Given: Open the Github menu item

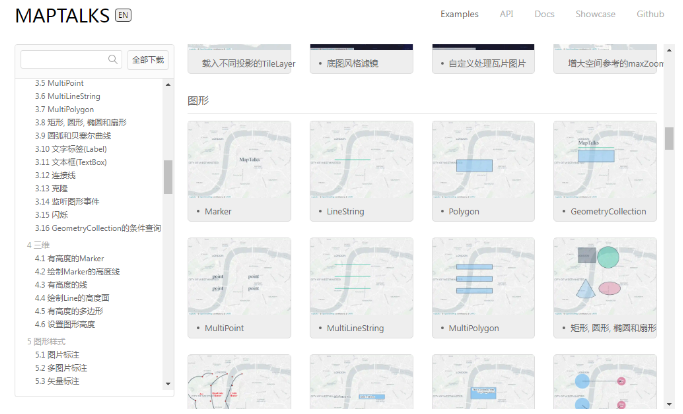Looking at the screenshot, I should [650, 14].
